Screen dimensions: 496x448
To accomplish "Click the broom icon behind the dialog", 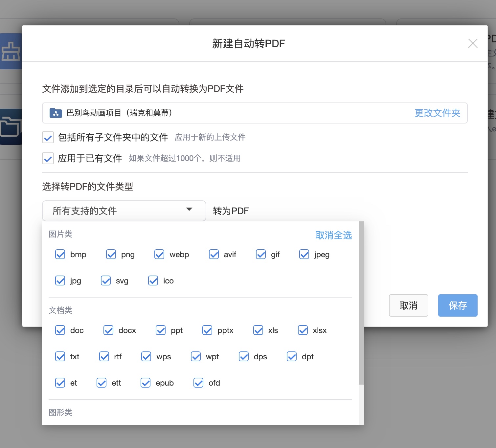I will pos(11,51).
